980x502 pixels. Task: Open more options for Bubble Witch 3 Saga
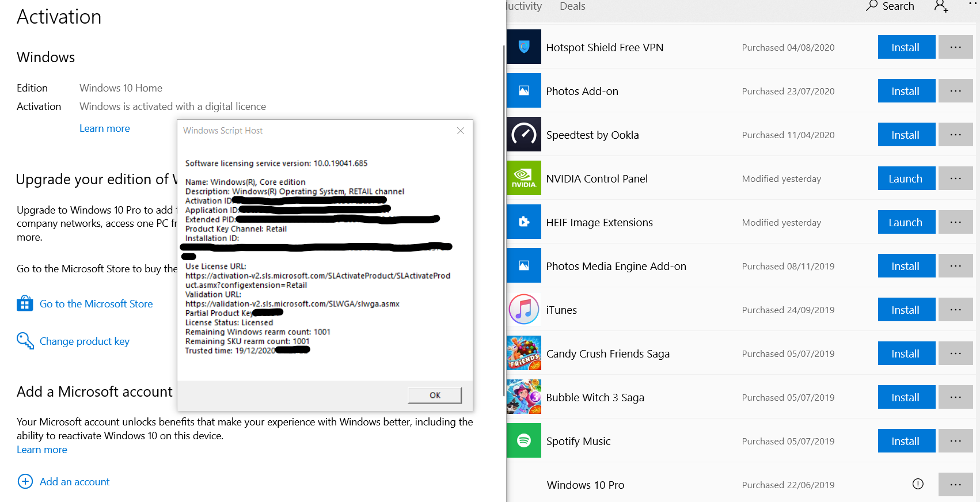tap(956, 397)
